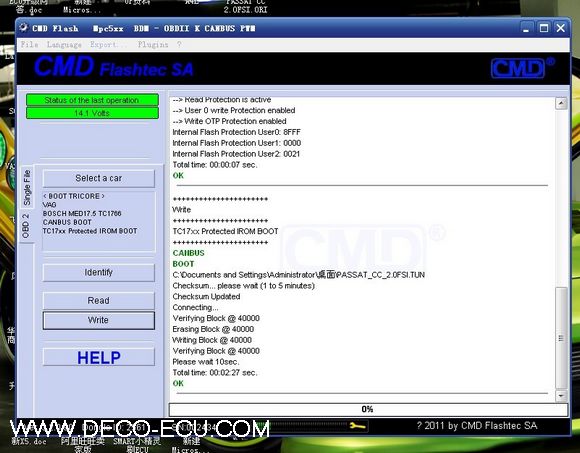Screen dimensions: 580x453
Task: Switch to the Single File tab
Action: pos(27,187)
